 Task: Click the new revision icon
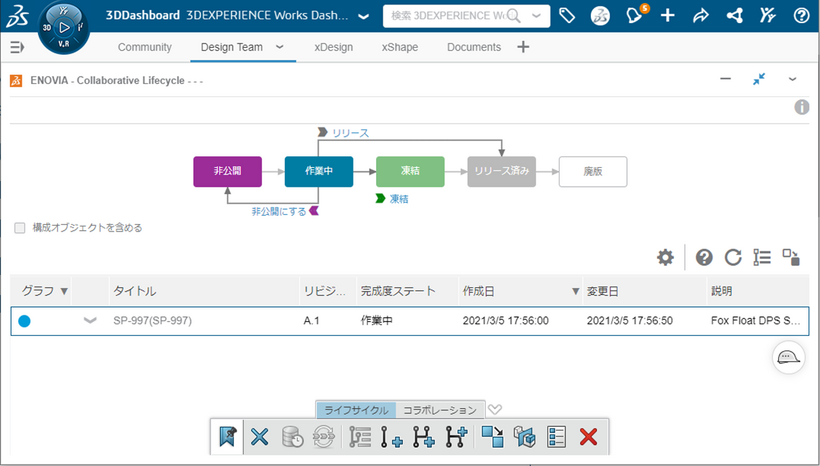[x=391, y=437]
